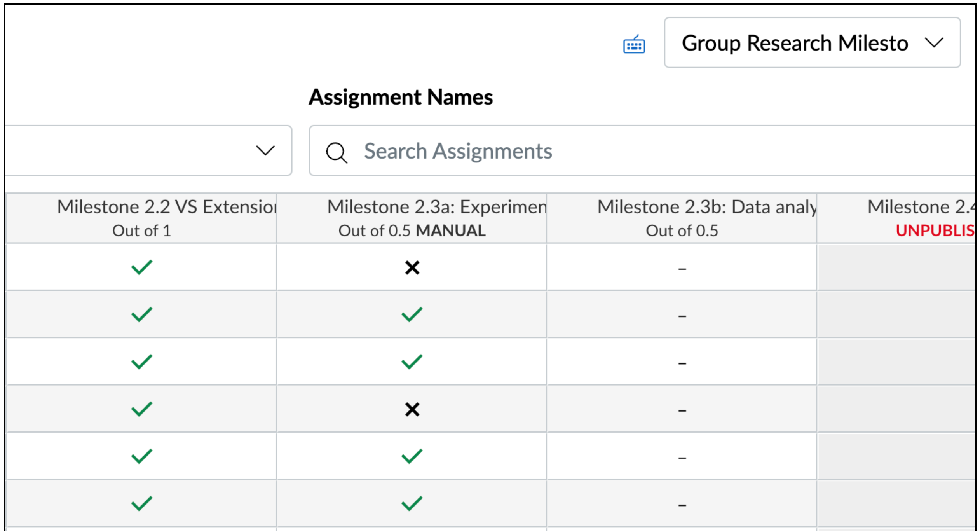This screenshot has width=980, height=531.
Task: Click the dash in first Milestone 2.3b cell
Action: [x=681, y=267]
